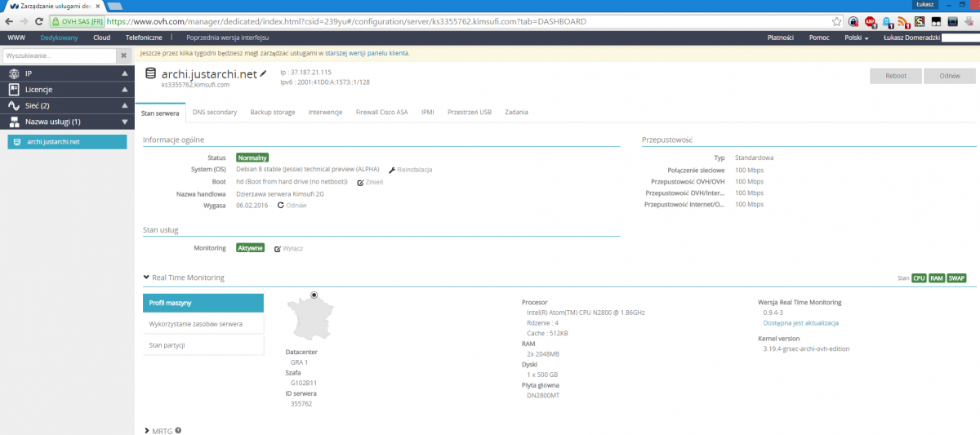
Task: Switch to DNS secondary tab
Action: [x=215, y=112]
